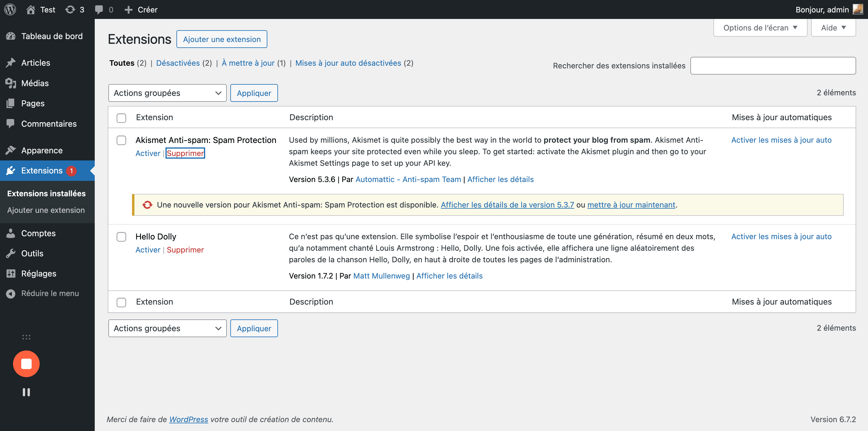Click the drag-handle dots above stop button

(26, 337)
